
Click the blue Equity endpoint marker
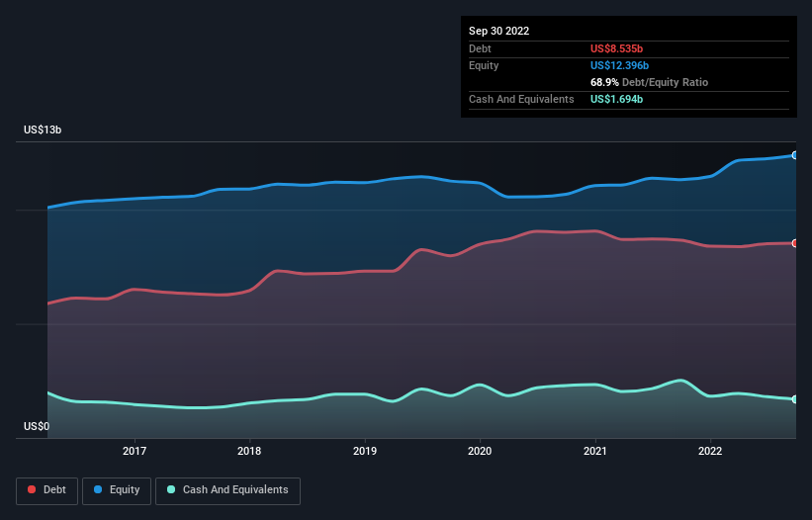click(x=795, y=155)
